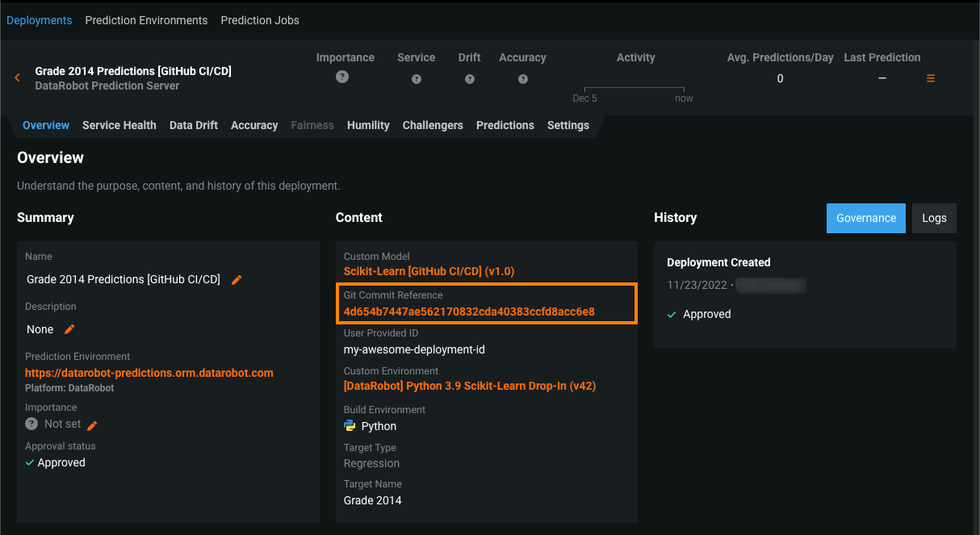
Task: Select Prediction Environments in top navigation
Action: pyautogui.click(x=146, y=20)
